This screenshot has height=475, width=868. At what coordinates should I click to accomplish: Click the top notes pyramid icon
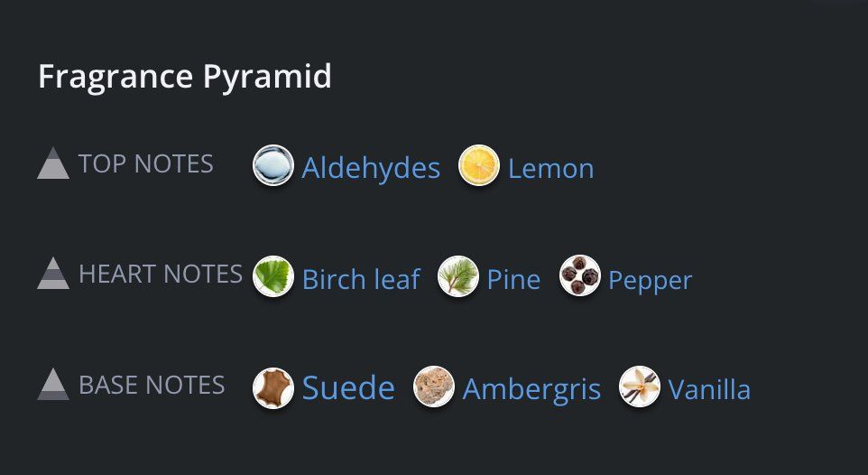[x=53, y=163]
